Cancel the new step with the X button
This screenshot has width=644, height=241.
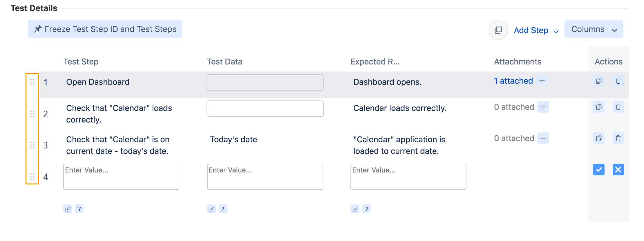[x=618, y=170]
